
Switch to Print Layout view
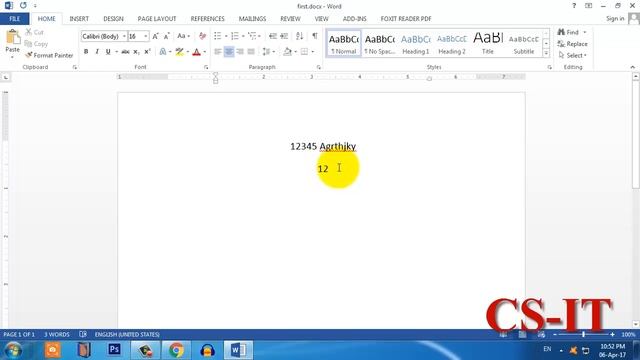(522, 334)
